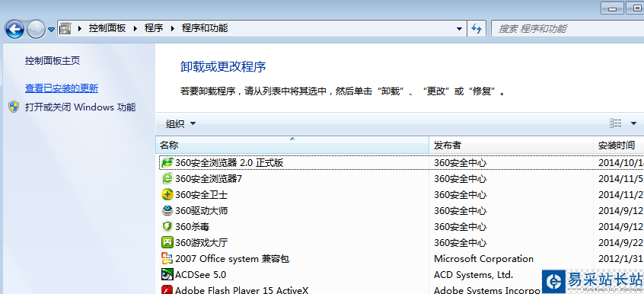Select row text ACDSee 5.0

(200, 275)
